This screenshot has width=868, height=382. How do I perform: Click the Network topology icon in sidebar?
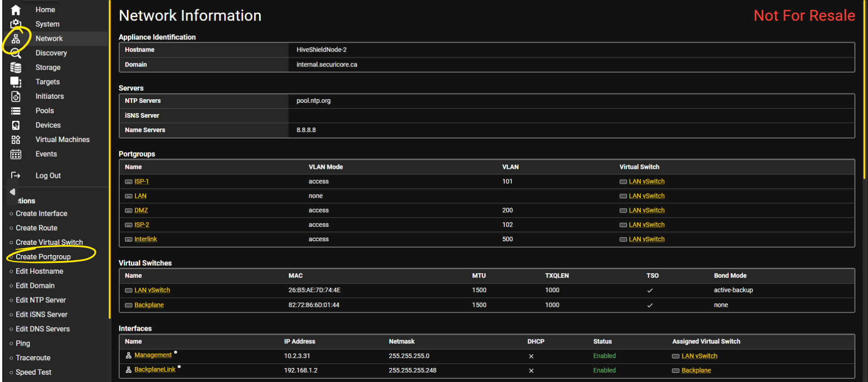[16, 39]
